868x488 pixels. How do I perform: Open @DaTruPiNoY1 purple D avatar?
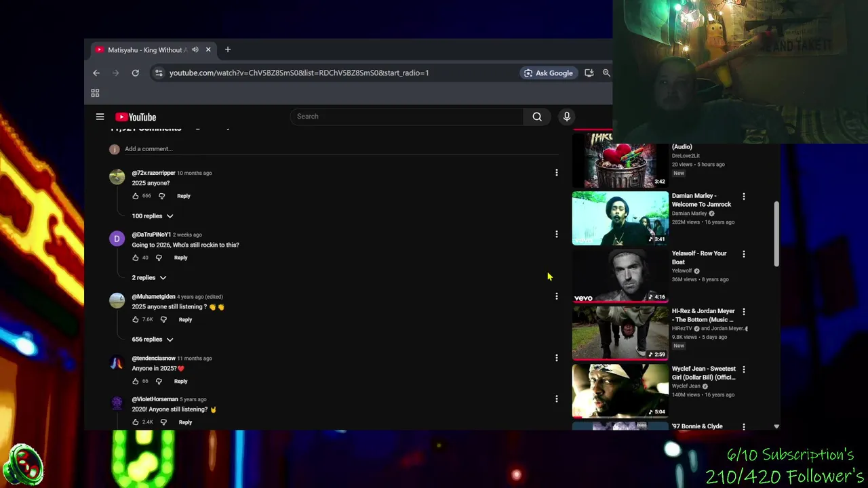pos(117,239)
